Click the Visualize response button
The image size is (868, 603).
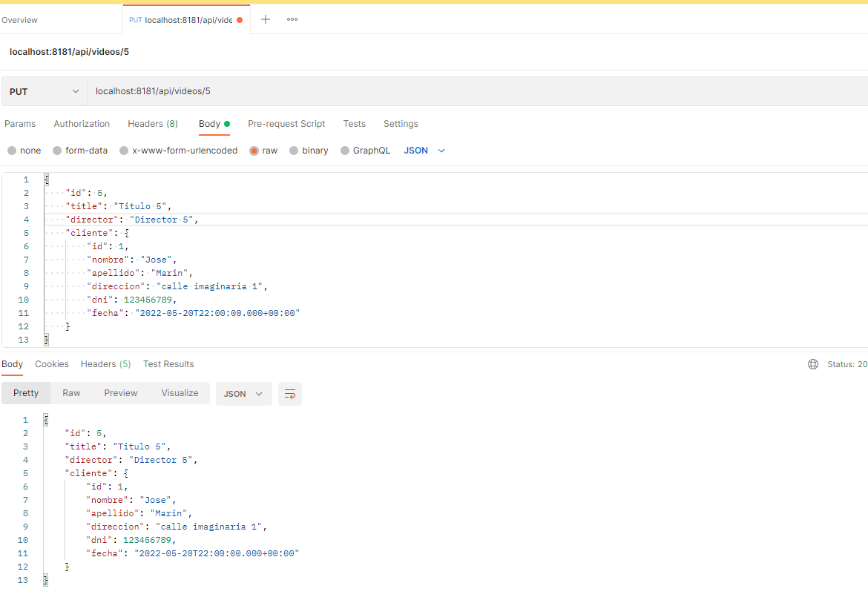point(179,392)
